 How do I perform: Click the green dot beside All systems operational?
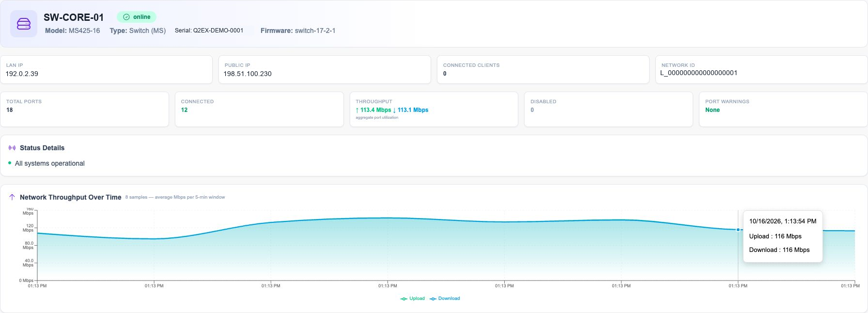pyautogui.click(x=10, y=163)
